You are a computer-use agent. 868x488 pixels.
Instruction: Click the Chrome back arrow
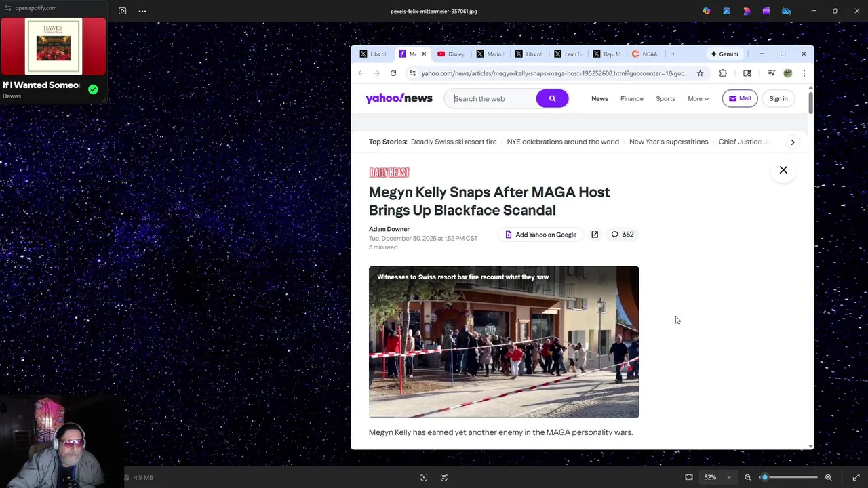361,73
